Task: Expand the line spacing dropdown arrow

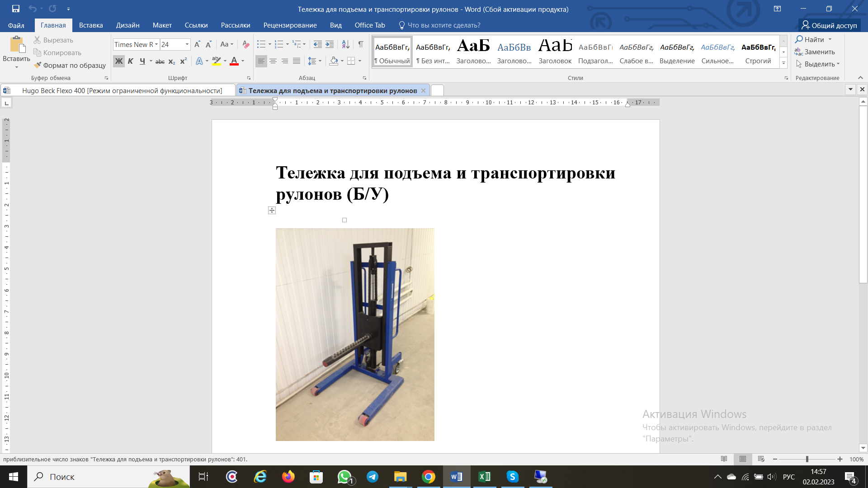Action: (x=320, y=61)
